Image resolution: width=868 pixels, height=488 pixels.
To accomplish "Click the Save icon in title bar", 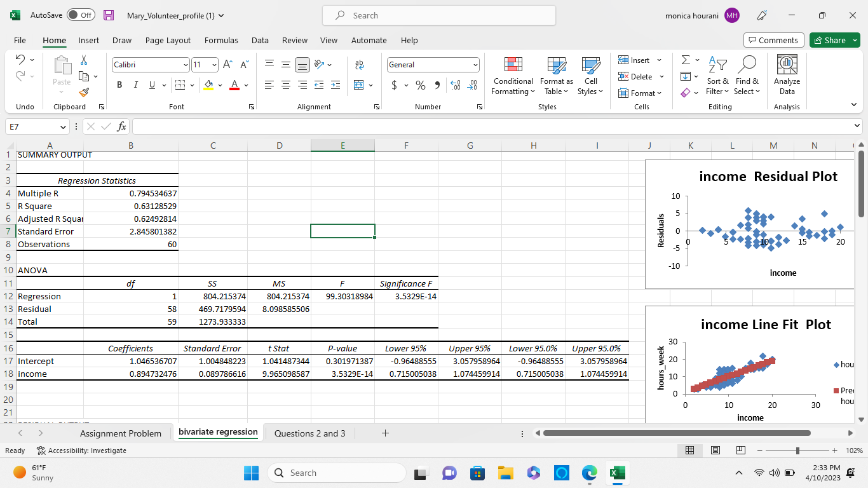I will point(109,15).
